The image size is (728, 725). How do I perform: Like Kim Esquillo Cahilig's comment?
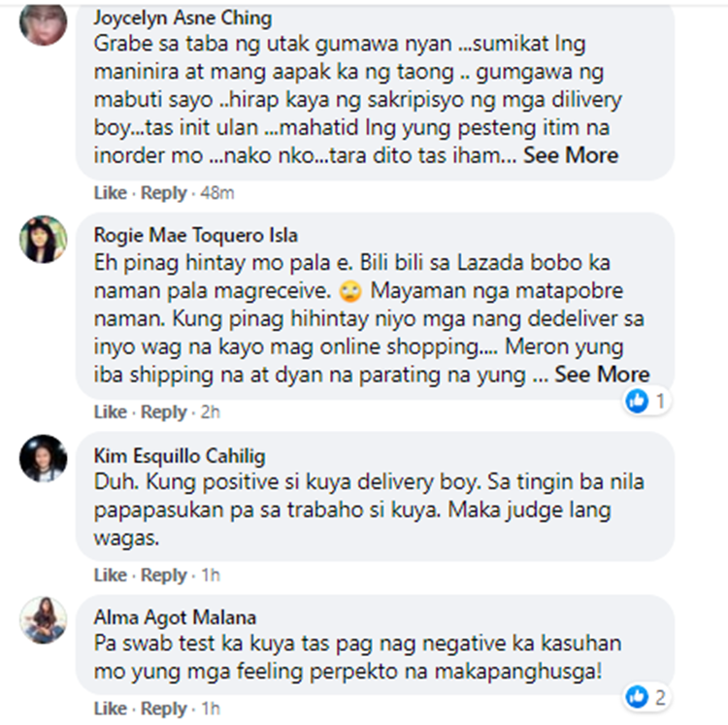(x=110, y=576)
